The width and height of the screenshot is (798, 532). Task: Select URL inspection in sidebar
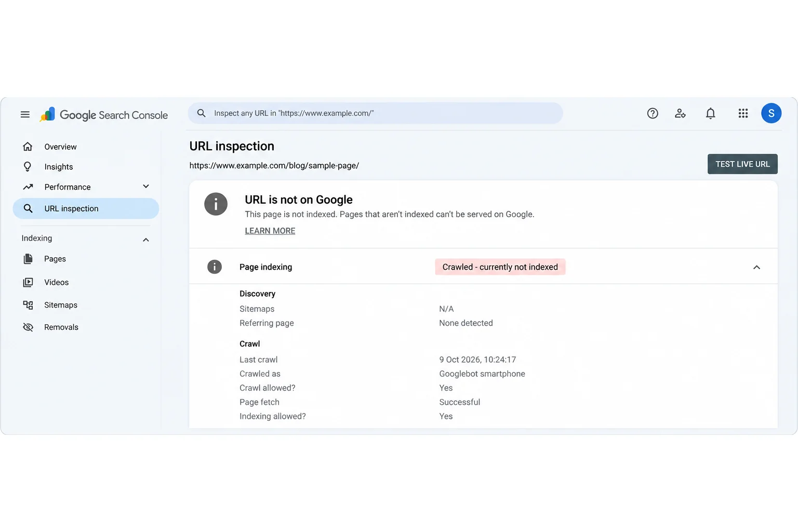click(x=86, y=208)
